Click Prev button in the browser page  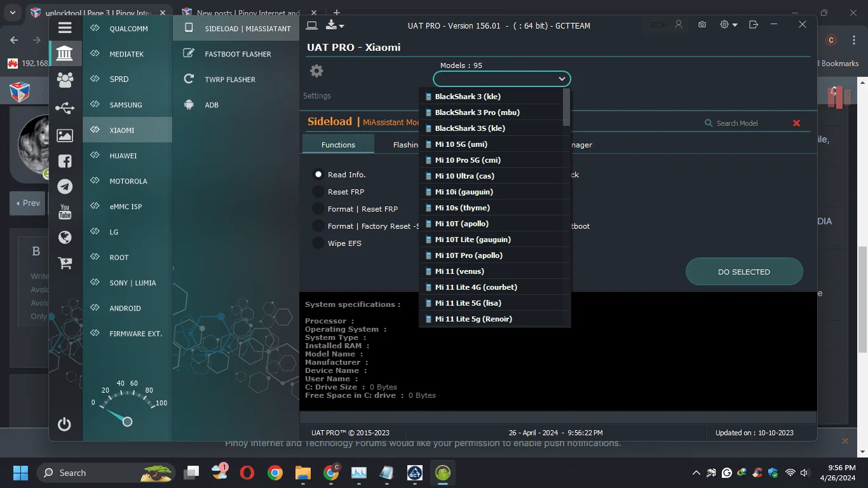point(28,203)
